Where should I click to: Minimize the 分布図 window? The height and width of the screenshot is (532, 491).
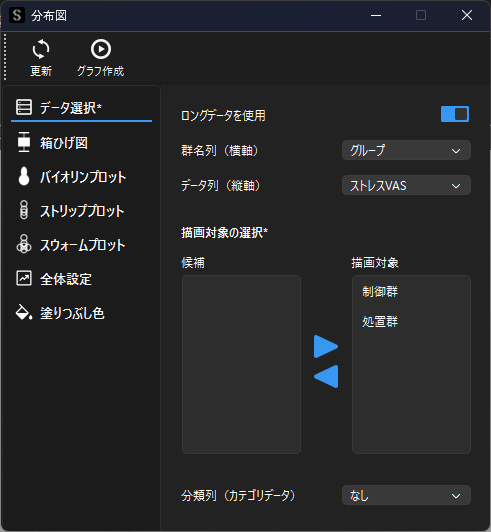click(376, 15)
